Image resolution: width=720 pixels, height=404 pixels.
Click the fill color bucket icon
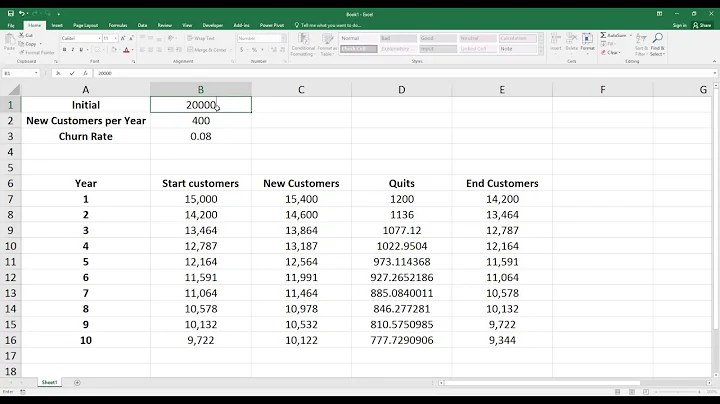click(114, 50)
